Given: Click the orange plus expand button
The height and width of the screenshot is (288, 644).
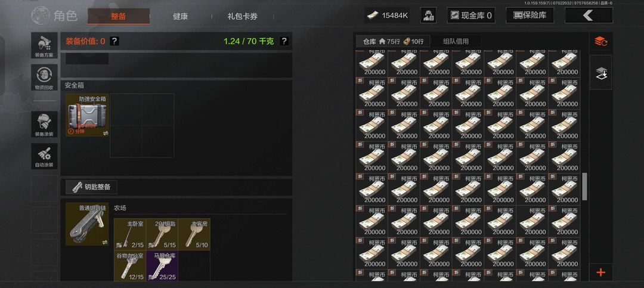Looking at the screenshot, I should pyautogui.click(x=601, y=272).
